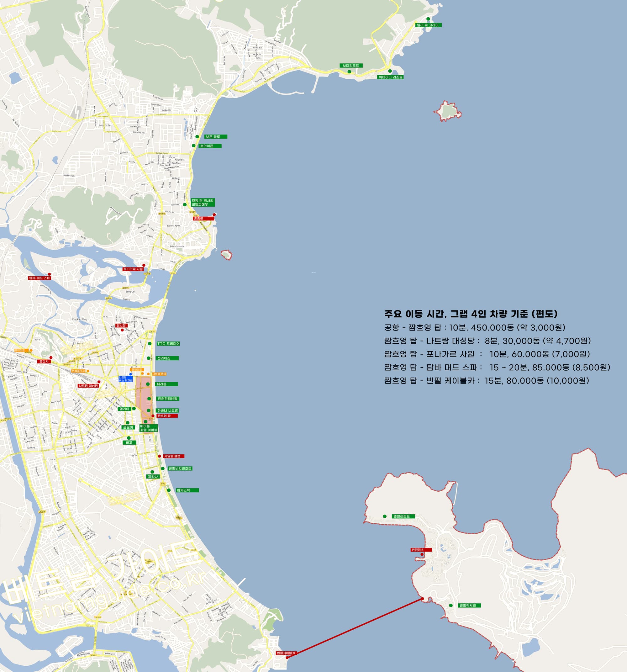Select the 빈펄케이블카 red label
This screenshot has height=672, width=627.
tap(286, 653)
